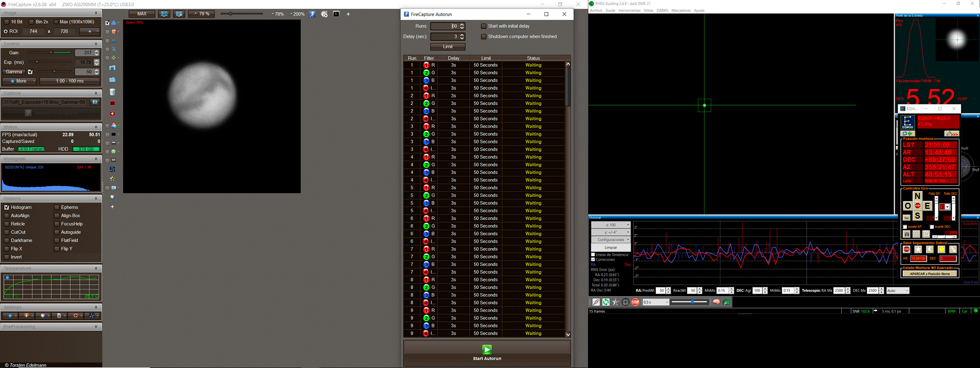Select the EQMOD solar sun tracking icon
The image size is (980, 368).
click(x=941, y=250)
